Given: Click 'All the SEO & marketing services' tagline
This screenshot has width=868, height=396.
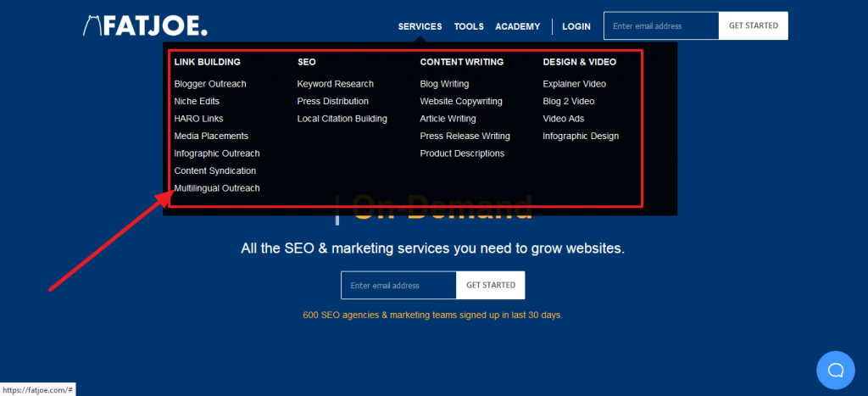Looking at the screenshot, I should tap(433, 248).
